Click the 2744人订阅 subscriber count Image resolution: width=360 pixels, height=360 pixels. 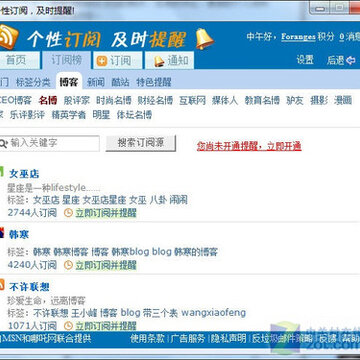click(x=32, y=213)
